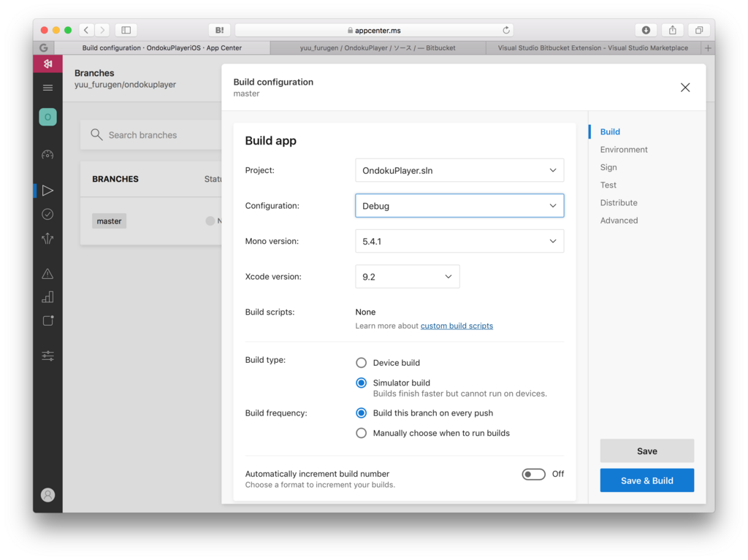Viewport: 748px width, 560px height.
Task: Click the Branches page heading
Action: (x=94, y=73)
